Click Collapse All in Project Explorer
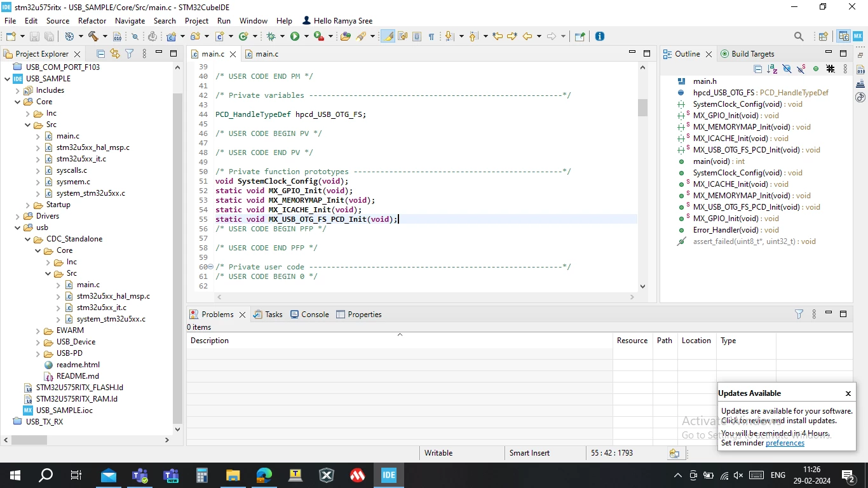Viewport: 868px width, 488px height. 100,54
